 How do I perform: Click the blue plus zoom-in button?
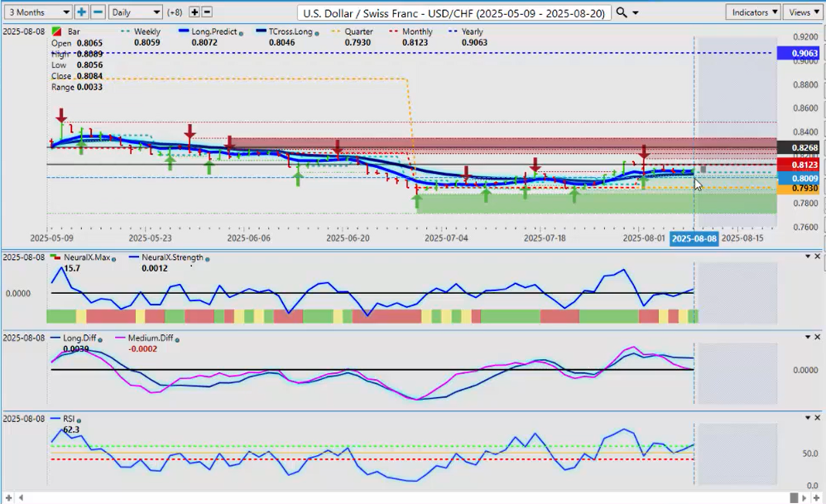81,12
